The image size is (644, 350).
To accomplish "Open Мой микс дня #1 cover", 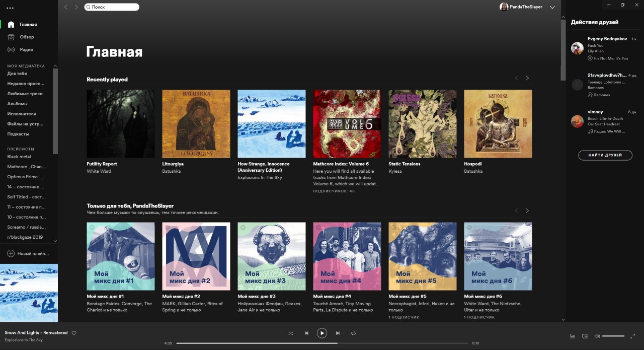I will (x=121, y=256).
